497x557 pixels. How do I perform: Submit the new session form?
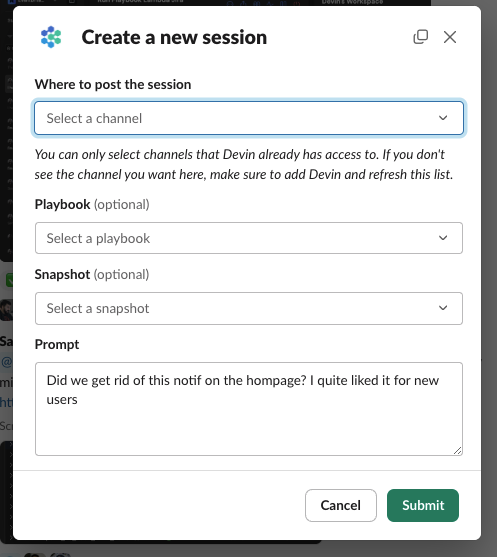(x=423, y=505)
